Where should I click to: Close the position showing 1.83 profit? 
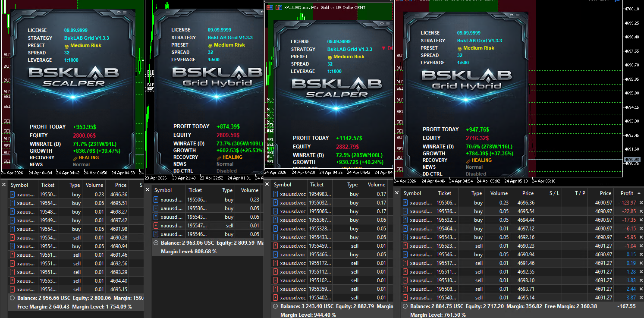click(641, 280)
